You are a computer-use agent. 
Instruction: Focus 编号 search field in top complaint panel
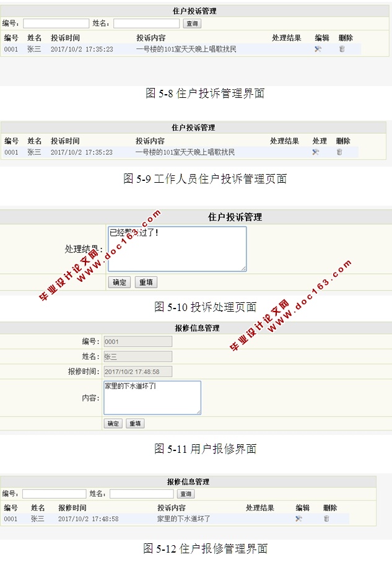tap(56, 24)
